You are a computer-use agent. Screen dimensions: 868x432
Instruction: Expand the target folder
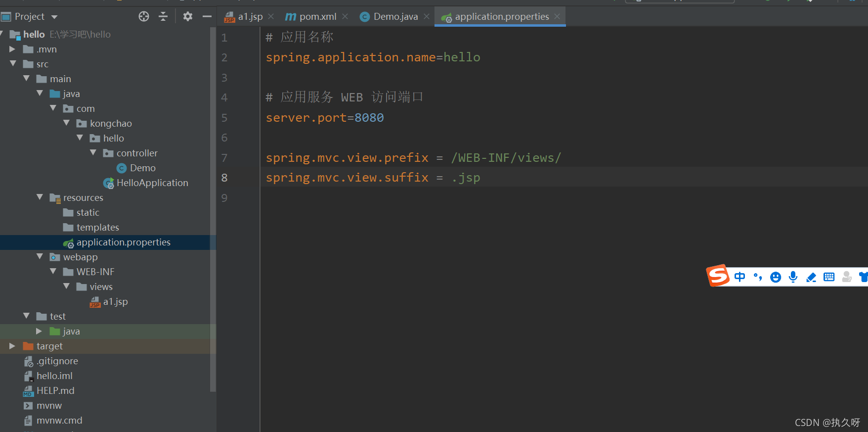tap(12, 346)
